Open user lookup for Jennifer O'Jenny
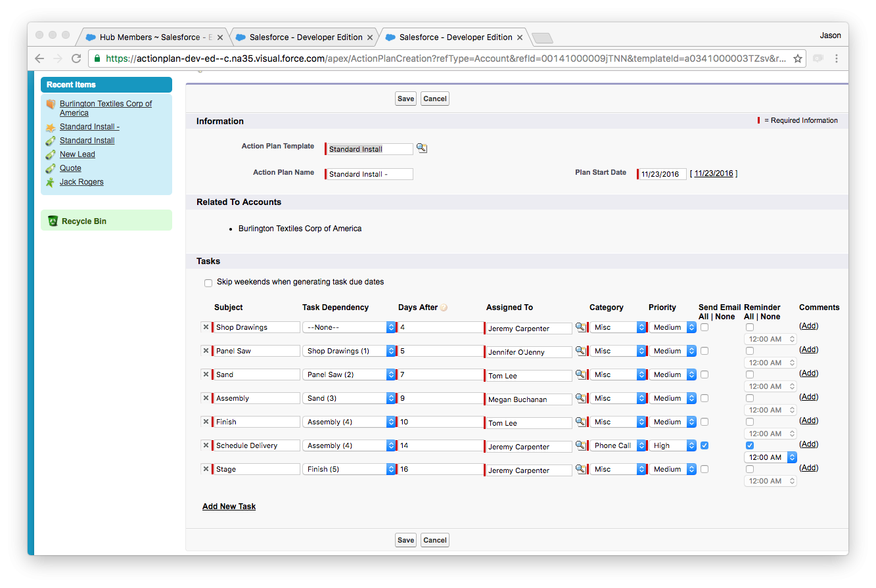876x588 pixels. [x=580, y=351]
